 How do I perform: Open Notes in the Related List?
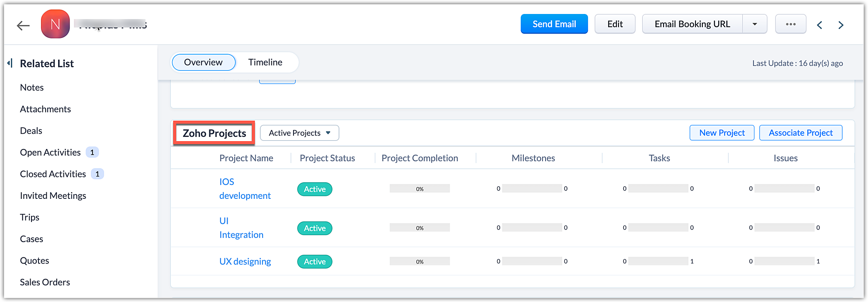click(32, 87)
